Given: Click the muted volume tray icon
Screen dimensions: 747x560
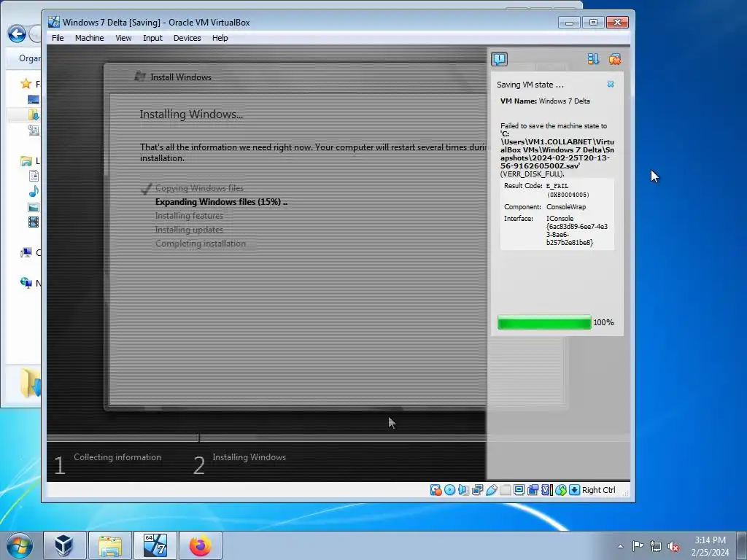Looking at the screenshot, I should click(x=673, y=546).
